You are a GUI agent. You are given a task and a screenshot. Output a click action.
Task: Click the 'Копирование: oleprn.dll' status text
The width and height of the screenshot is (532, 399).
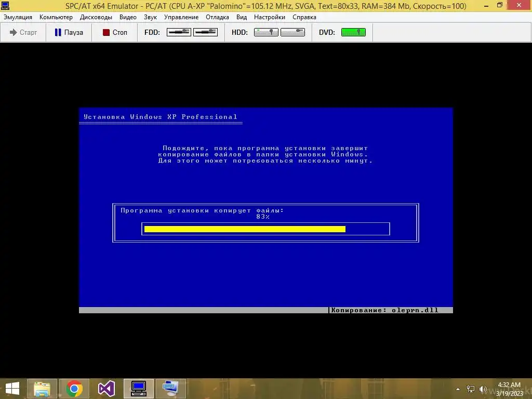tap(384, 310)
